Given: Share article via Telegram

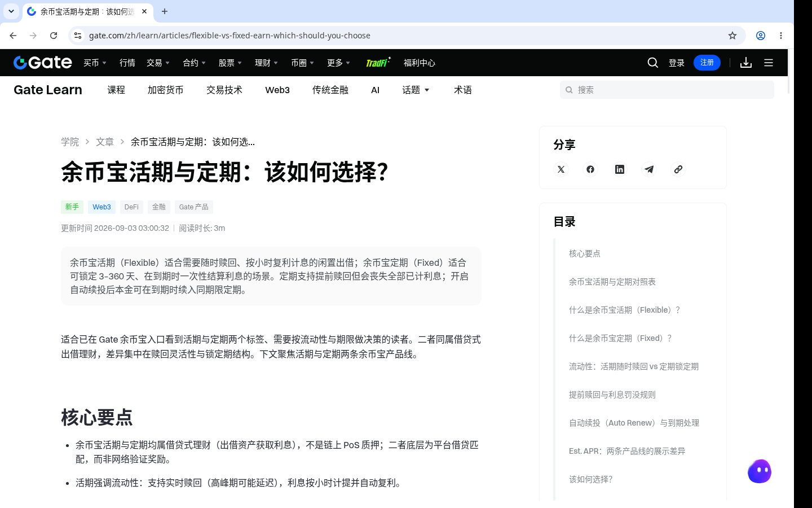Looking at the screenshot, I should tap(649, 169).
